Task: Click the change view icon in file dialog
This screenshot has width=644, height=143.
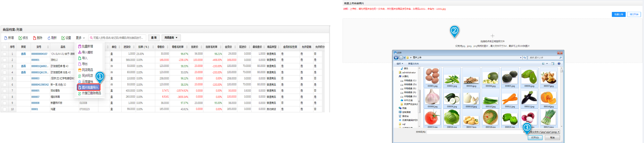Action: (543, 64)
